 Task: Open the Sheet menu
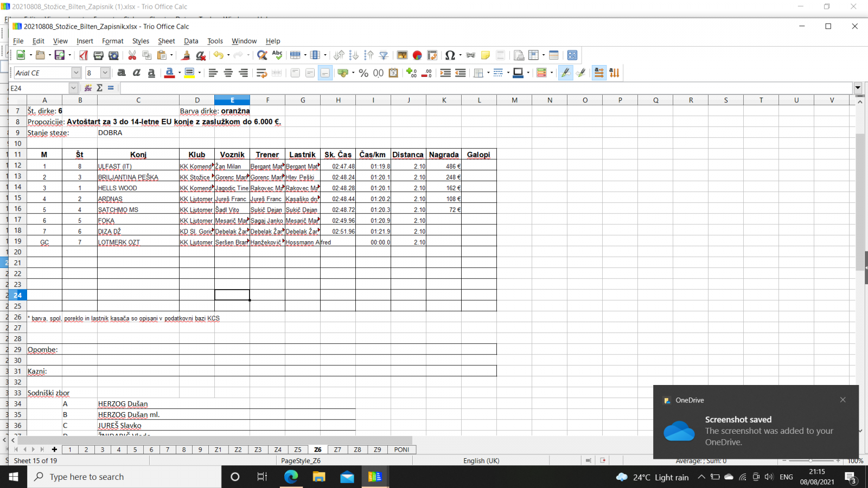pyautogui.click(x=166, y=41)
